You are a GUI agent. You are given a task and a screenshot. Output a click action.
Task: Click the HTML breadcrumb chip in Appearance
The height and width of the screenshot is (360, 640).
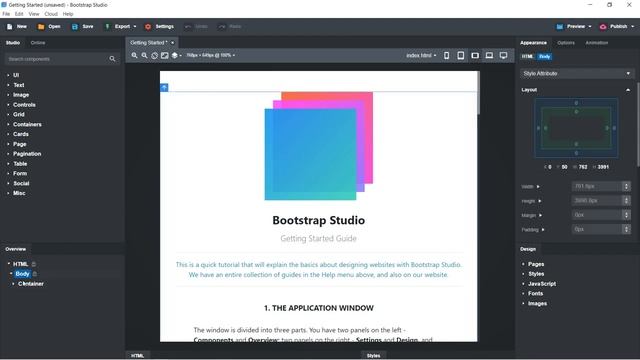pos(527,56)
